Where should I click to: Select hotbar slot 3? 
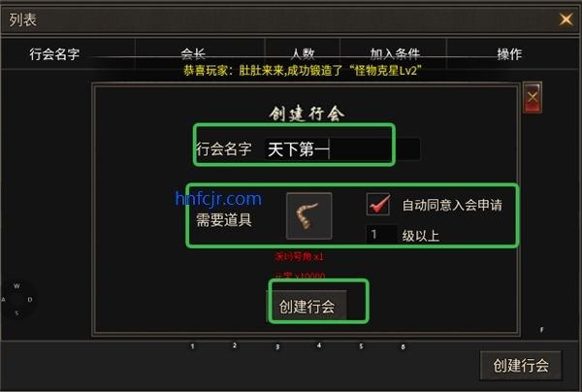coord(277,346)
